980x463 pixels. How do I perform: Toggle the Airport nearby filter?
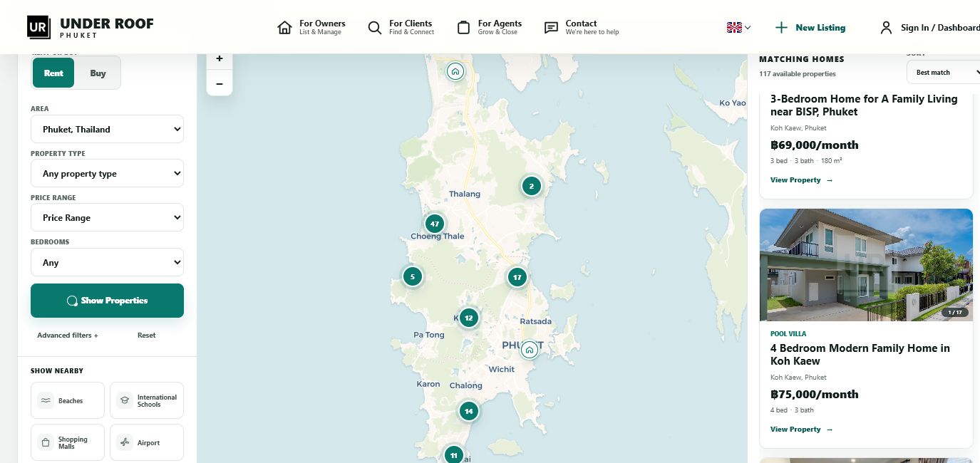tap(147, 442)
